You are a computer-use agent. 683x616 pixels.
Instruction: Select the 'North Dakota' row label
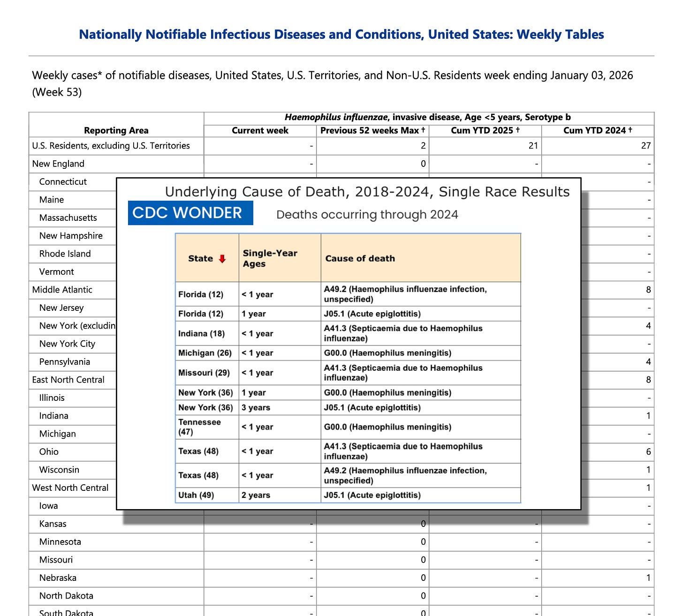(x=66, y=595)
